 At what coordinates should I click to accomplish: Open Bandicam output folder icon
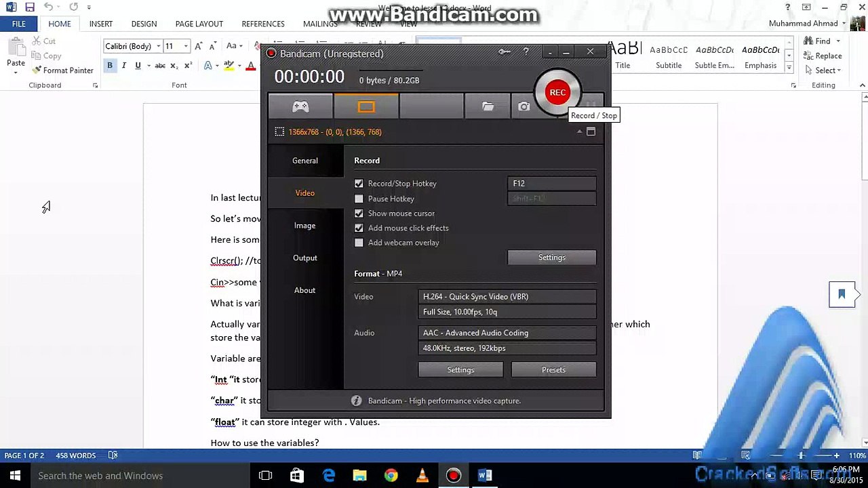(488, 106)
